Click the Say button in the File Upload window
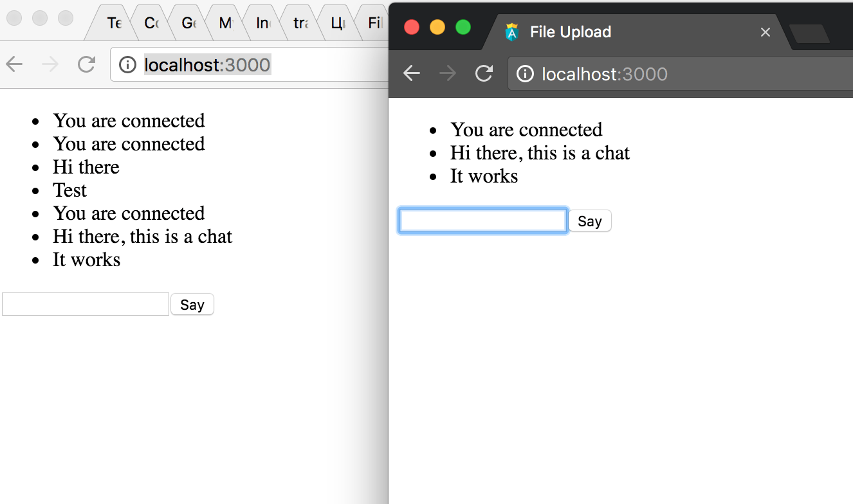Screen dimensions: 853x504 pos(589,221)
